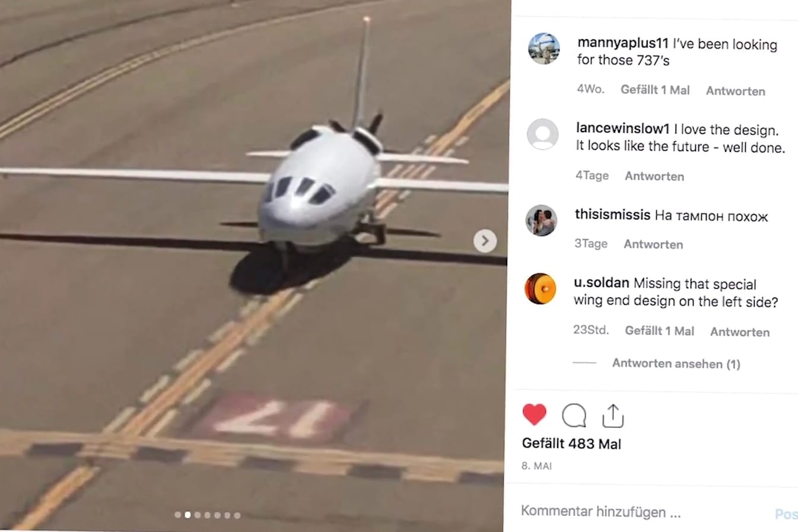Show who liked via Gefällt 483 Mal
The height and width of the screenshot is (532, 798).
(x=571, y=444)
